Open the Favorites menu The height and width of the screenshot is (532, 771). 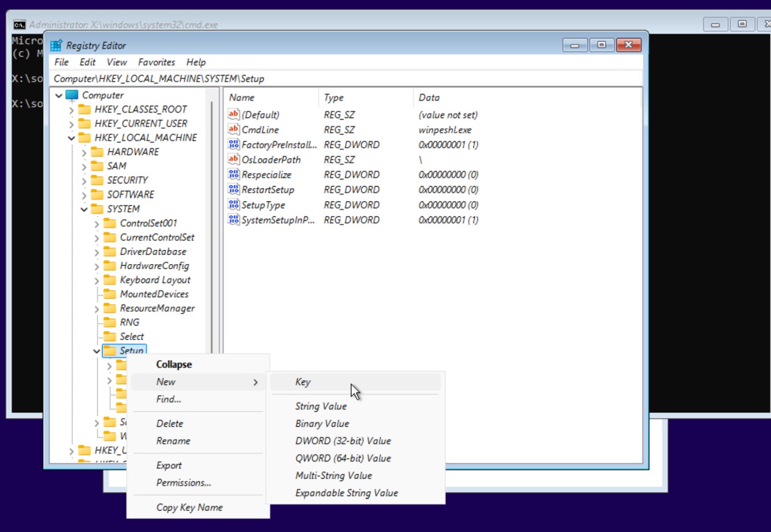point(156,62)
